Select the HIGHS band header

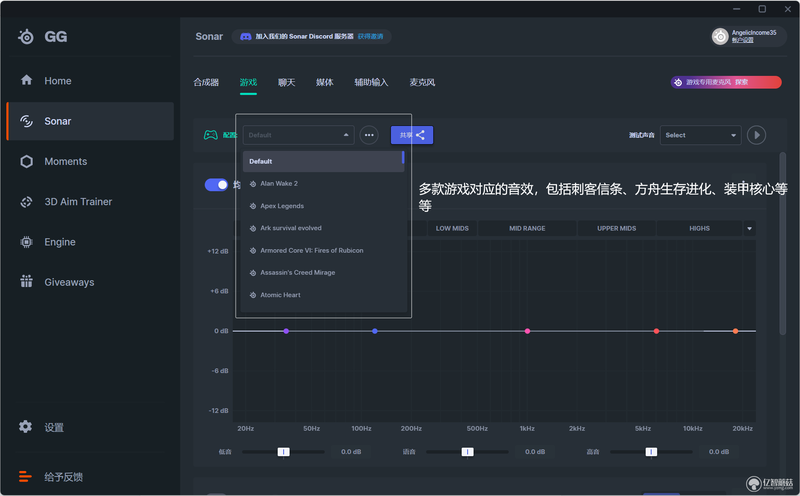[x=699, y=229]
